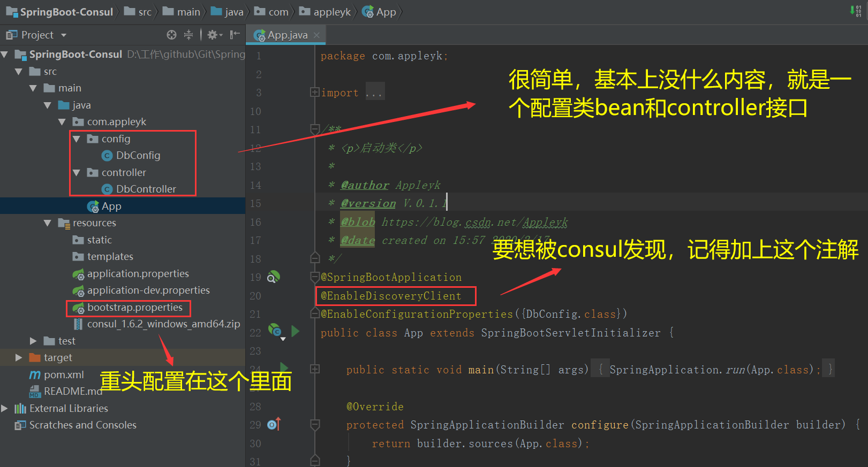Click update/VCS indicator icon top right
Screen dimensions: 868x467
point(856,11)
